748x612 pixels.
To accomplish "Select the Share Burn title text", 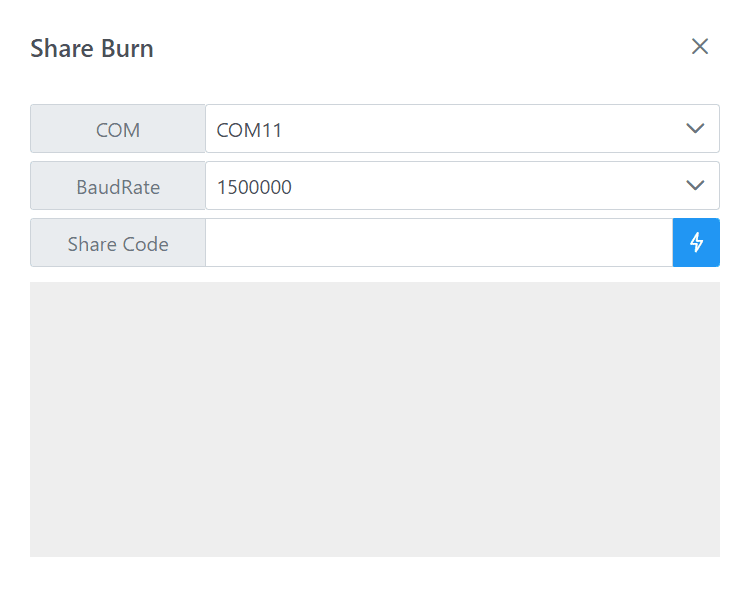I will coord(92,49).
